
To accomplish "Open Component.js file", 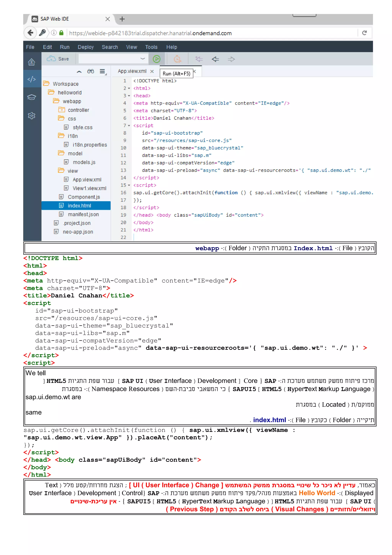I will click(84, 197).
